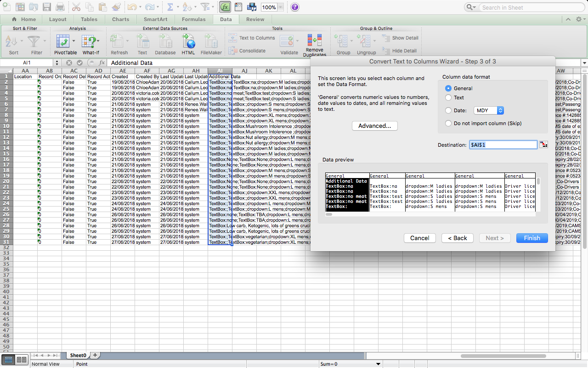The width and height of the screenshot is (588, 368).
Task: Import data from HTML source
Action: pyautogui.click(x=188, y=42)
